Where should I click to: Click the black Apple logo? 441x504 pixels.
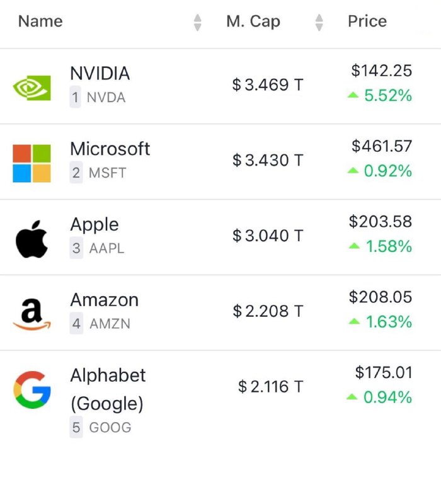(x=31, y=239)
